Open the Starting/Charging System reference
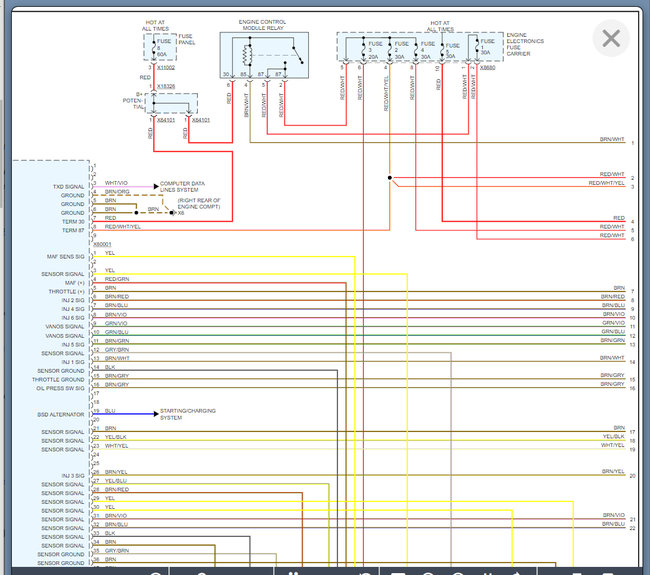650x575 pixels. tap(187, 414)
